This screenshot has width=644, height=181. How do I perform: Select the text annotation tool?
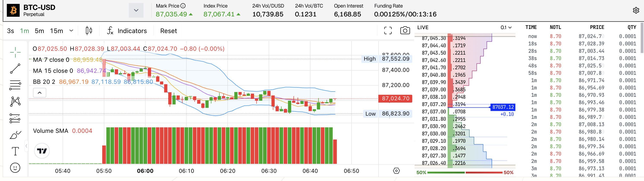pos(15,151)
